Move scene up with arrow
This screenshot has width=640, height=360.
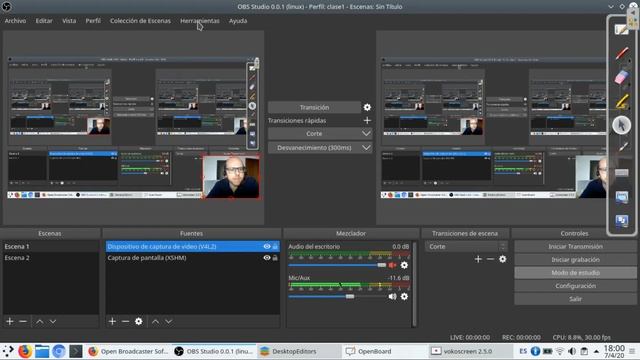click(40, 322)
